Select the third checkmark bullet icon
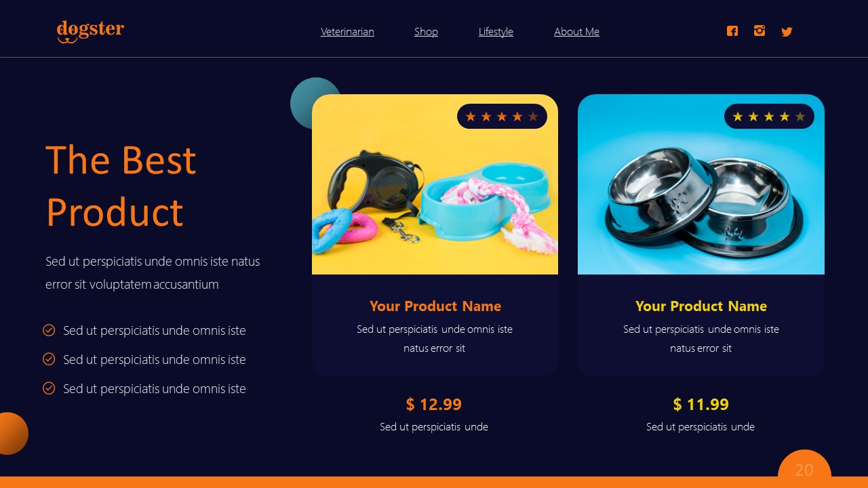The image size is (868, 488). tap(49, 388)
